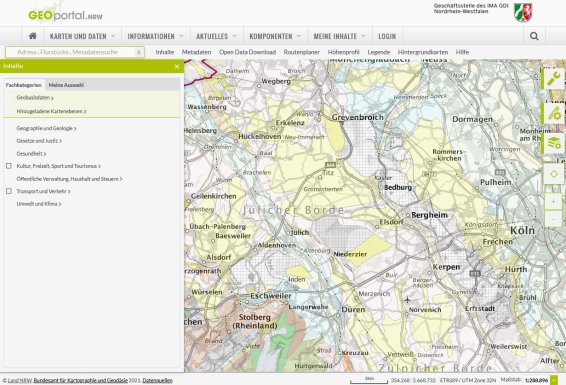Click the Kerpen label on the map
566x385 pixels.
446,267
